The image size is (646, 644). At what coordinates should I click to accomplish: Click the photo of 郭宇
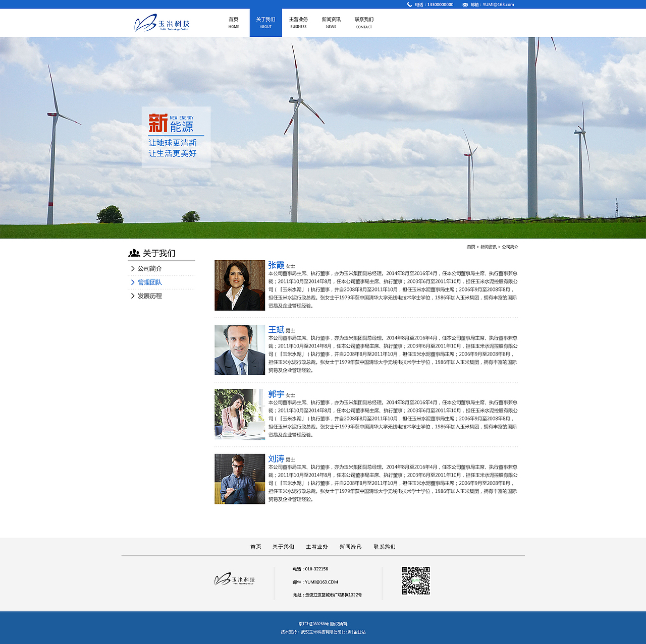point(240,415)
